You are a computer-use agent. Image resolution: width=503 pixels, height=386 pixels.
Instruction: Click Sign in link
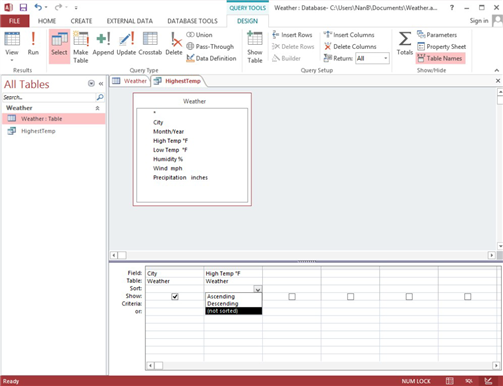pos(479,21)
